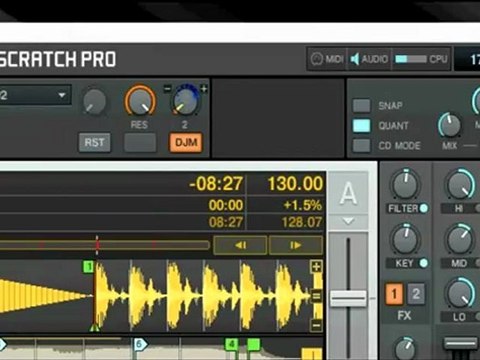
Task: Click the MID EQ knob
Action: [461, 239]
